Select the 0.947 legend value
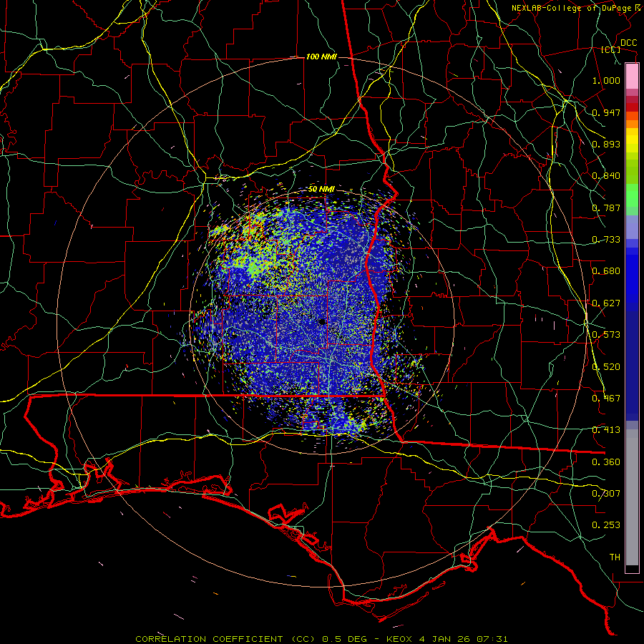The width and height of the screenshot is (644, 644). coord(606,112)
